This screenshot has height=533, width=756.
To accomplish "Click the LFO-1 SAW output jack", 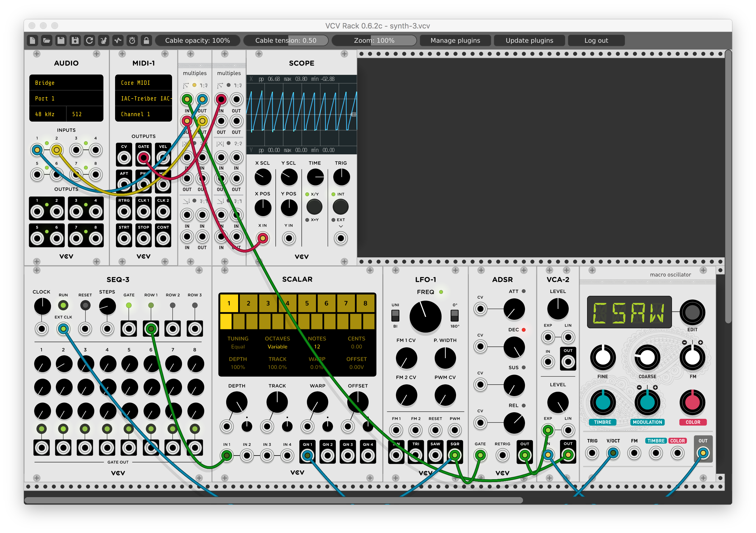I will click(x=435, y=455).
